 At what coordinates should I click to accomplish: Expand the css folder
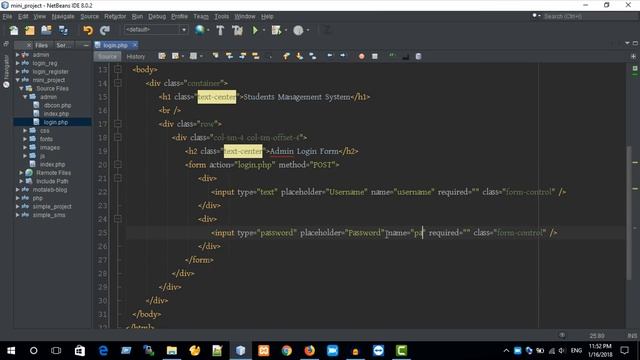pos(25,131)
